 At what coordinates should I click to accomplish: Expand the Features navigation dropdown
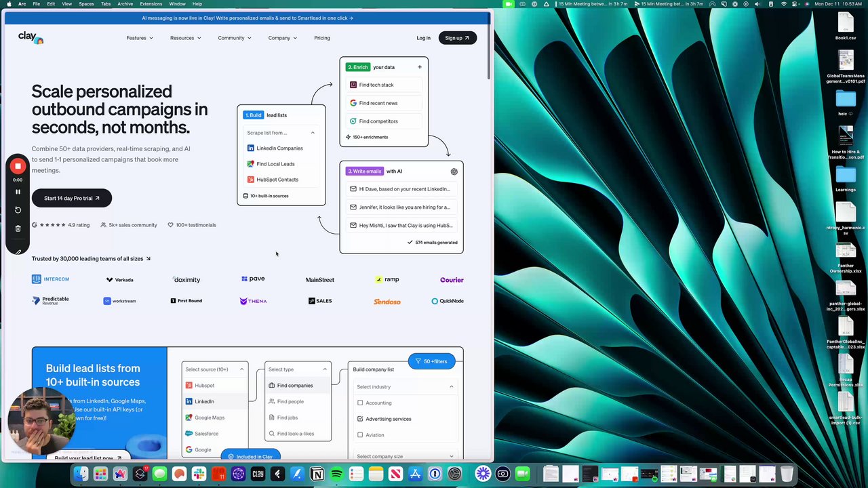(140, 38)
